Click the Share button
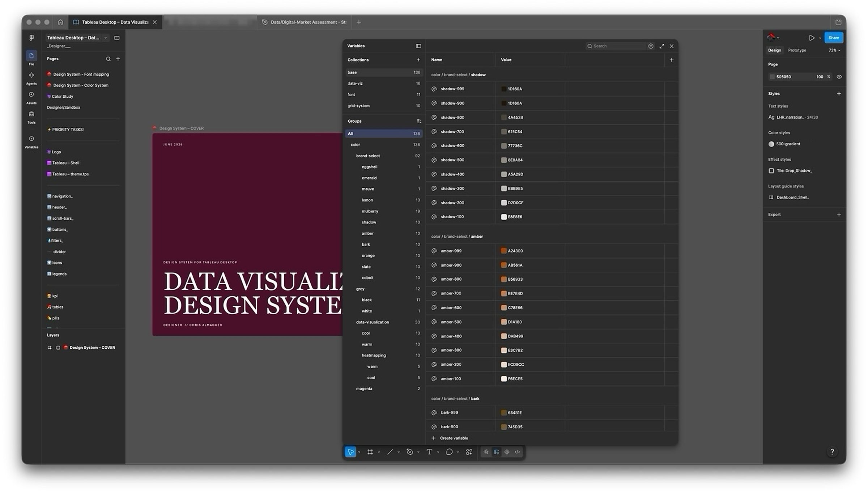The height and width of the screenshot is (493, 868). click(834, 38)
